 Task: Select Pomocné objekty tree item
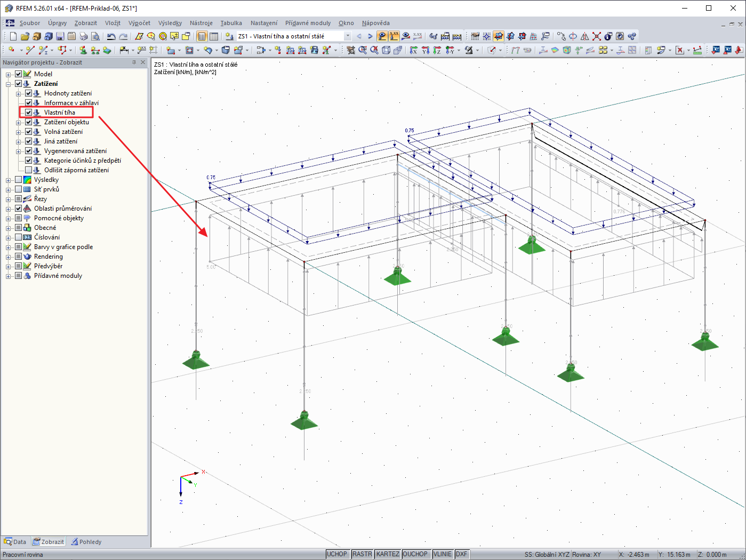point(59,218)
